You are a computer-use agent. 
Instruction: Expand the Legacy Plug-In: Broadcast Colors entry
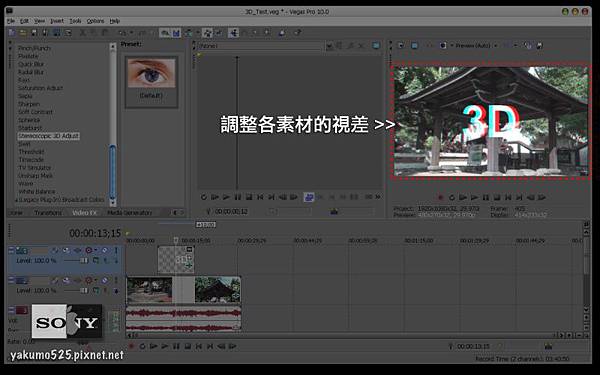pyautogui.click(x=16, y=200)
